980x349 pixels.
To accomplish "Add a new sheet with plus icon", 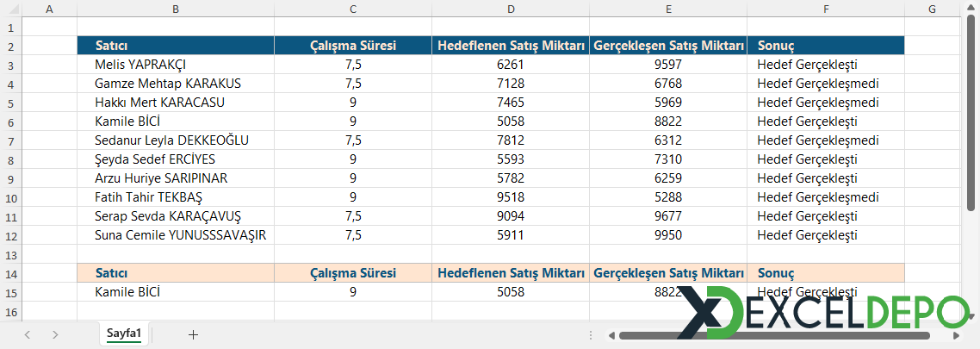I will coord(193,334).
